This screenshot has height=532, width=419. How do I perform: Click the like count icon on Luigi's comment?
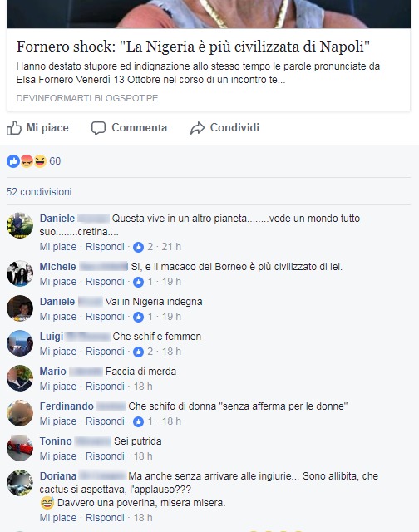tap(138, 352)
